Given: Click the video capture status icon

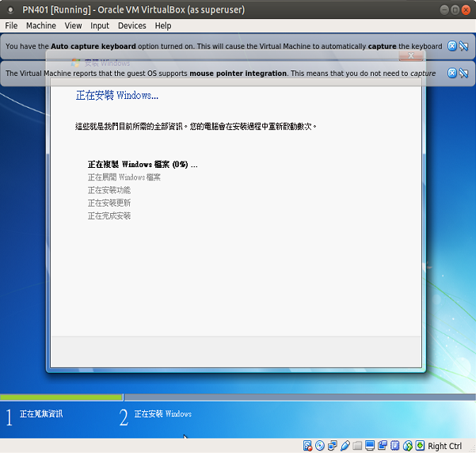Looking at the screenshot, I should coord(383,446).
